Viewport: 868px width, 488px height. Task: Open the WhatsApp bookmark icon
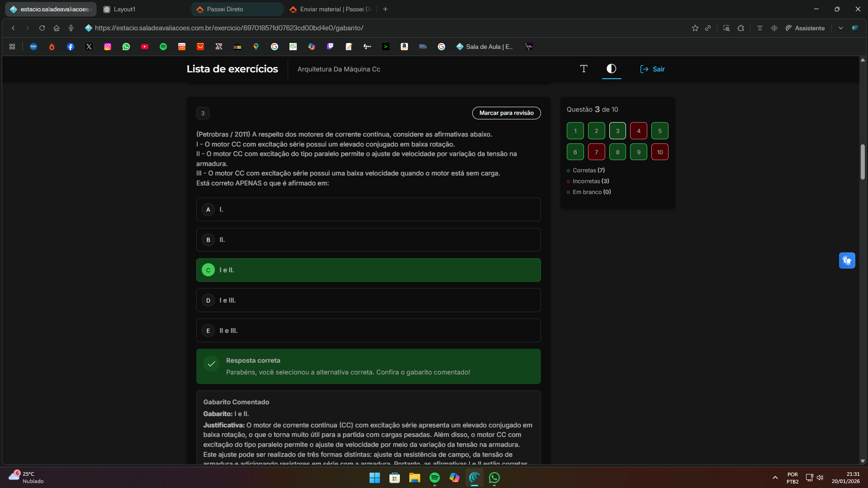click(x=126, y=47)
